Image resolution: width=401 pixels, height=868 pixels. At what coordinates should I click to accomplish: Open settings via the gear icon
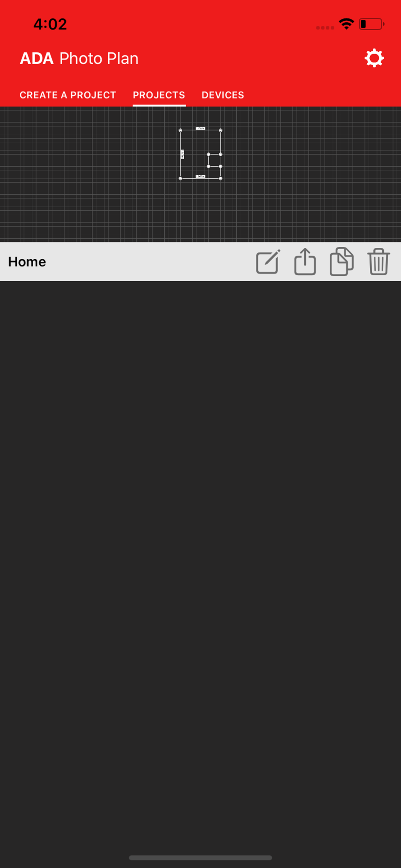pyautogui.click(x=374, y=58)
